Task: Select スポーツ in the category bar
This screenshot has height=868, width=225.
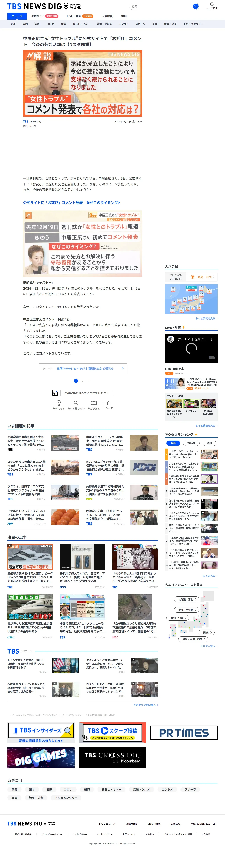Action: (x=141, y=24)
